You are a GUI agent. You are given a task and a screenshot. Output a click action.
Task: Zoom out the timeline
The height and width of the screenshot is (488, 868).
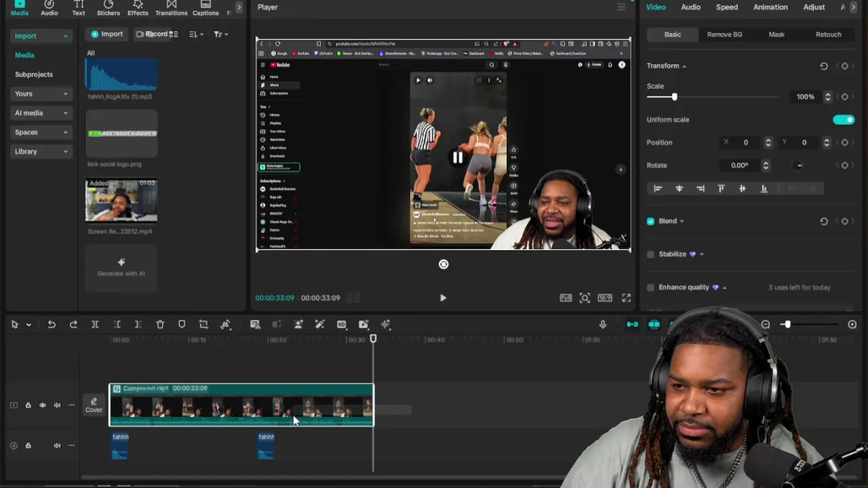pyautogui.click(x=766, y=325)
